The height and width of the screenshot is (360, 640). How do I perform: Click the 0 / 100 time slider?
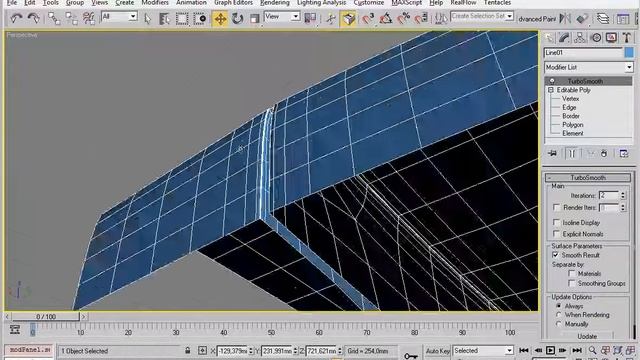(x=46, y=316)
